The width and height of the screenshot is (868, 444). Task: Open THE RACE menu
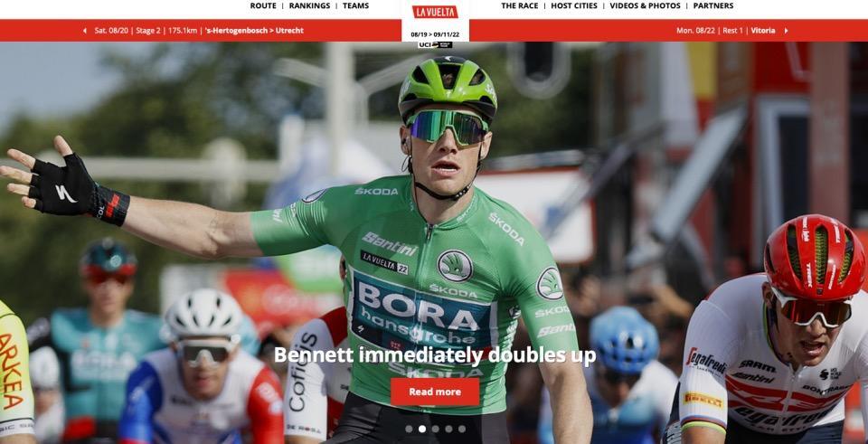[519, 6]
